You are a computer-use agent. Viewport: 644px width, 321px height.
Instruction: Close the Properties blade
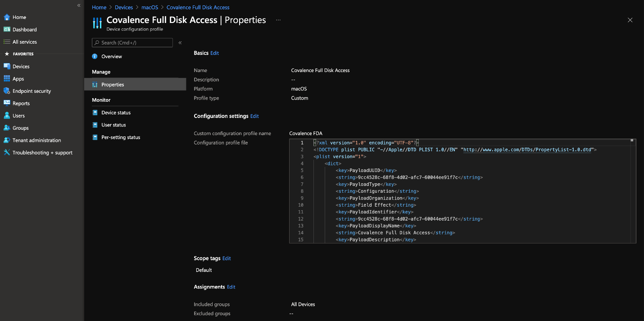630,20
